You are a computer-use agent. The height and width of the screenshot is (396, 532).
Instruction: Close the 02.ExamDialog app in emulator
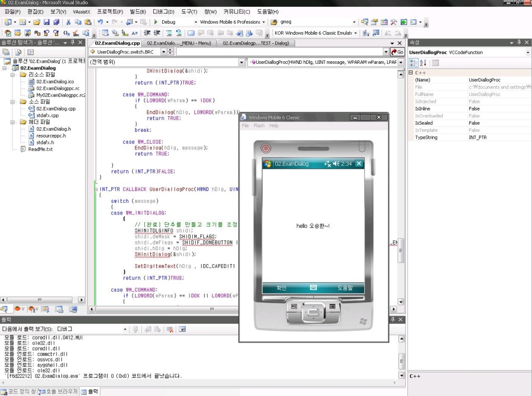(358, 164)
